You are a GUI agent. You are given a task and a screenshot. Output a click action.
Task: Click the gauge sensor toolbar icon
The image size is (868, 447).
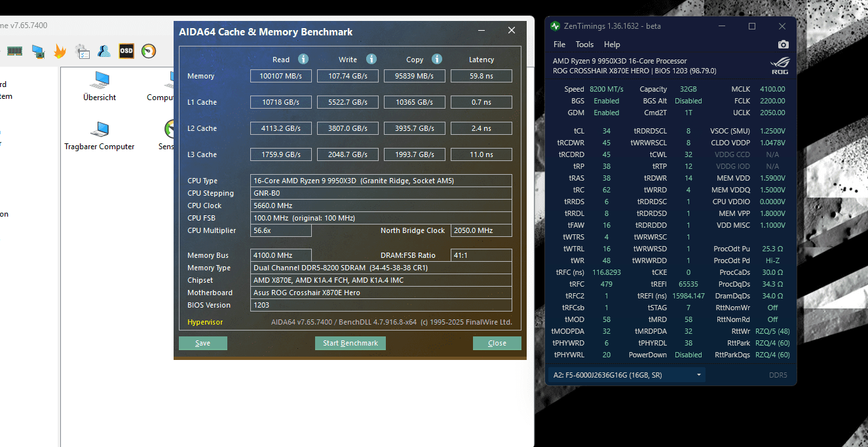(149, 50)
